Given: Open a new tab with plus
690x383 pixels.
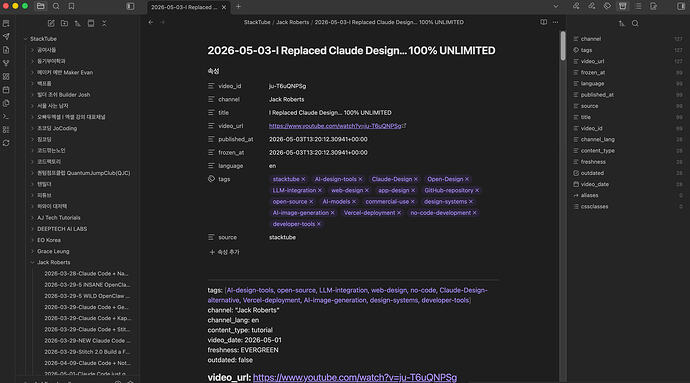Looking at the screenshot, I should coord(239,7).
